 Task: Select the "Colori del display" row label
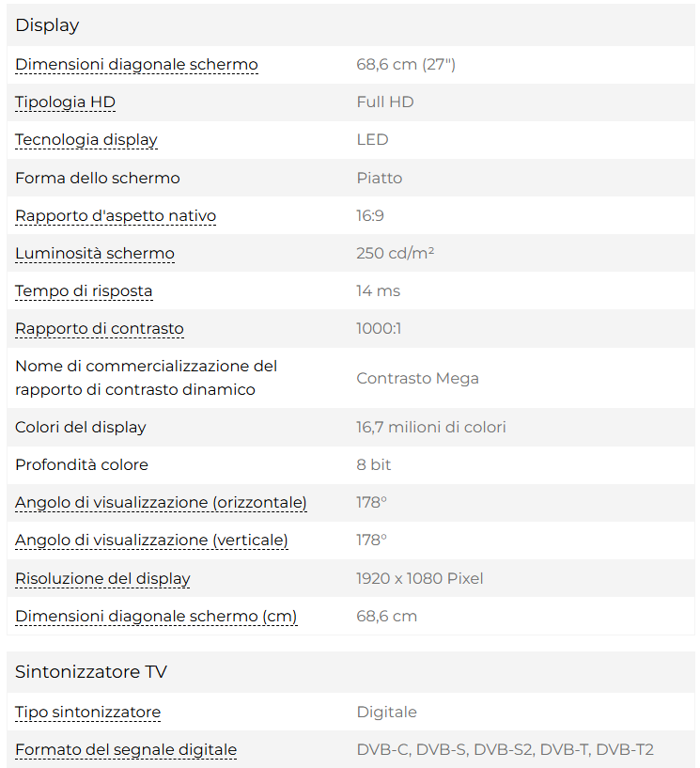point(81,428)
